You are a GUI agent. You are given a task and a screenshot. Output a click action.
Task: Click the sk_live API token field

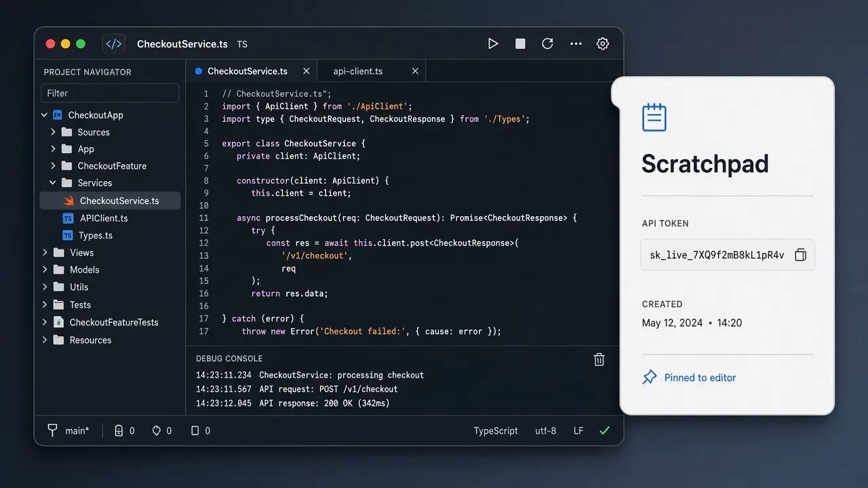(x=728, y=255)
